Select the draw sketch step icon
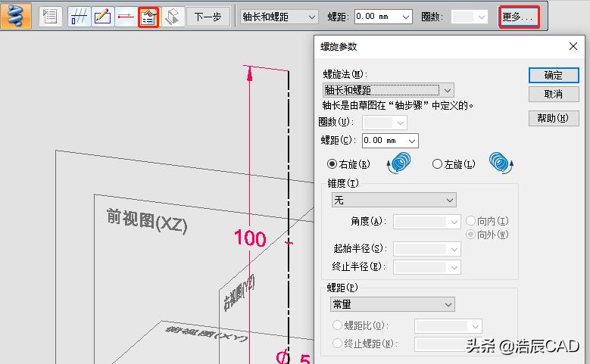Screen dimensions: 590x364 (102, 17)
